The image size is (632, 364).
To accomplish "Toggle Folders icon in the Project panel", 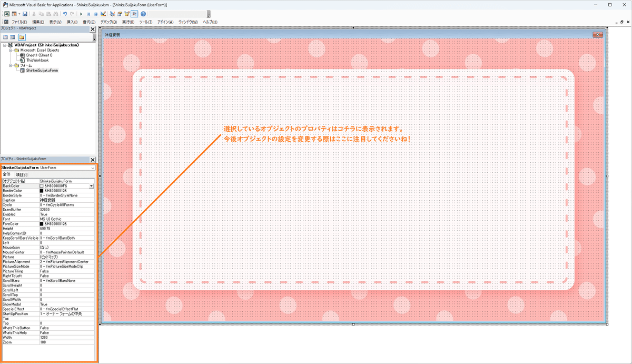I will 22,37.
